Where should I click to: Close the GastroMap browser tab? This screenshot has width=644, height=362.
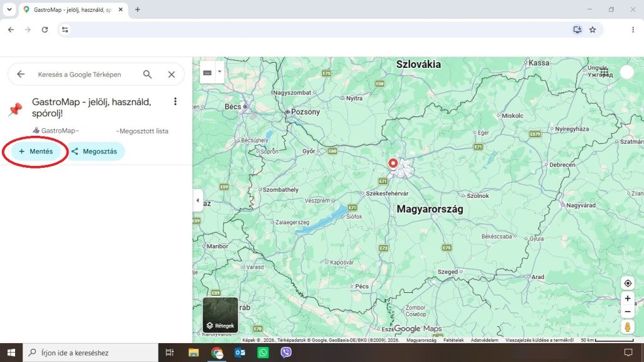tap(121, 9)
